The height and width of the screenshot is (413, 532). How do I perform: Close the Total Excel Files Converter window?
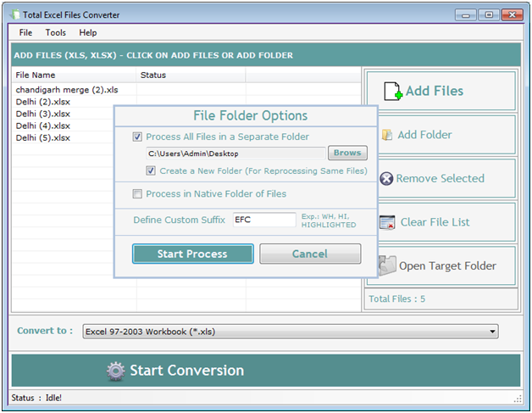513,15
